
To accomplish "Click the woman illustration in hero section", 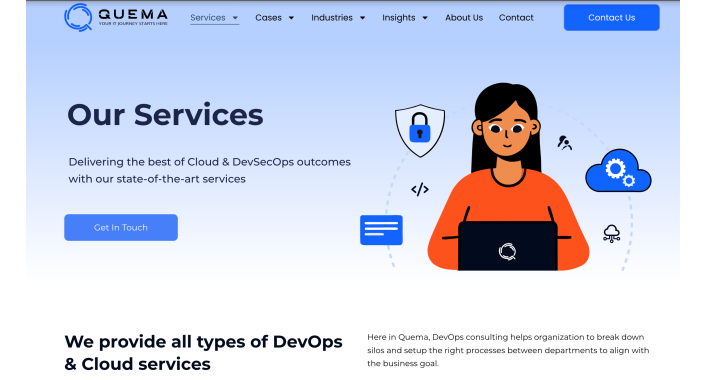I will coord(508,177).
